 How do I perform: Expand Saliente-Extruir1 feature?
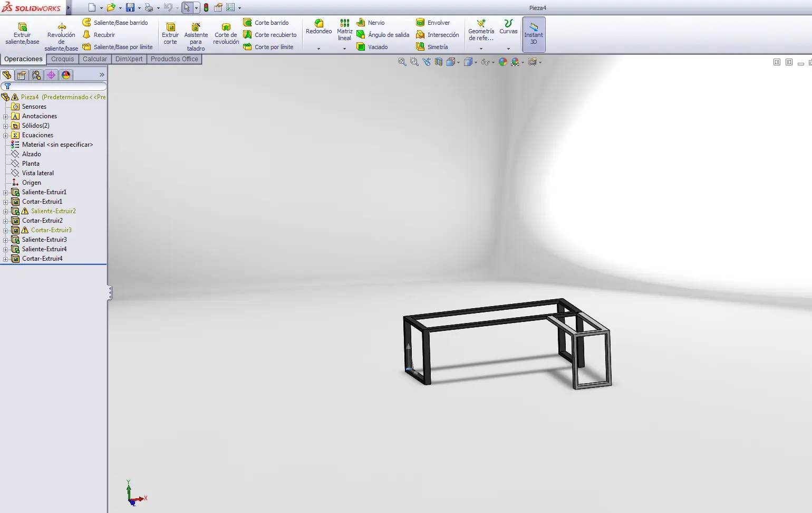click(x=6, y=192)
